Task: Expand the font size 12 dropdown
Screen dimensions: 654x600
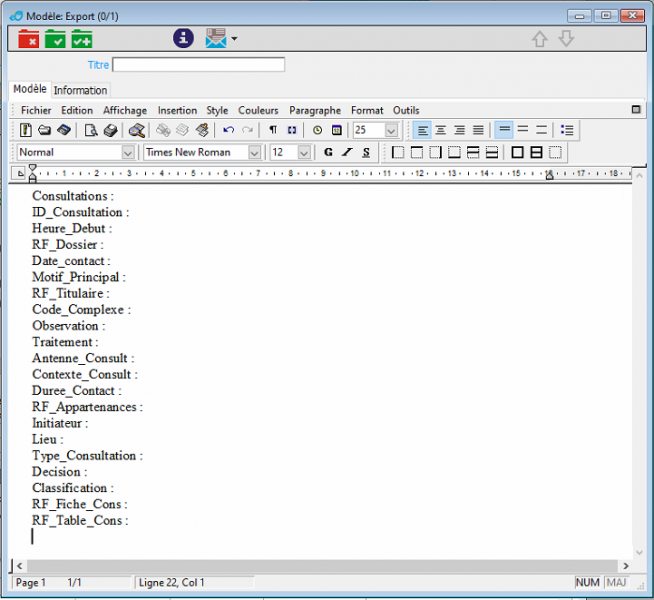Action: pyautogui.click(x=304, y=153)
